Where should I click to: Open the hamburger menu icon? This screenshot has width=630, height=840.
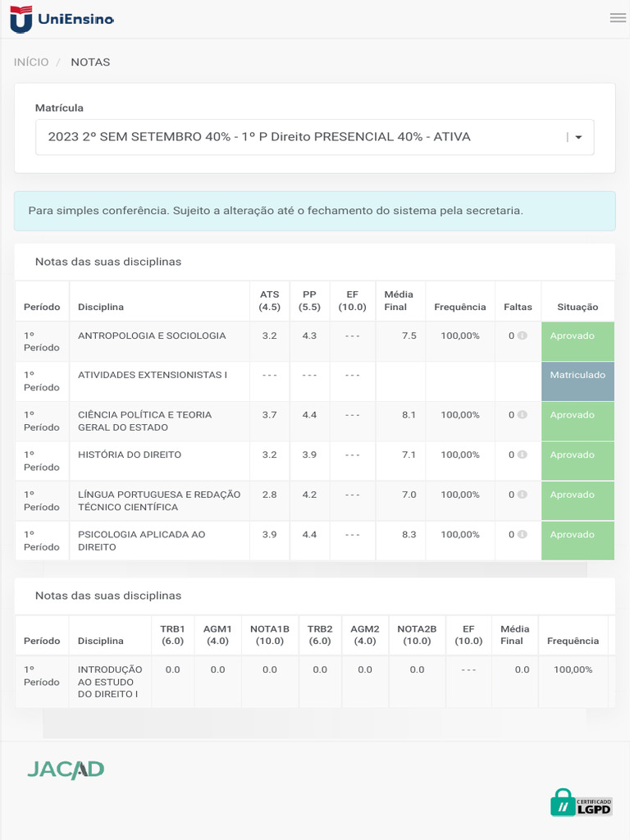[618, 18]
